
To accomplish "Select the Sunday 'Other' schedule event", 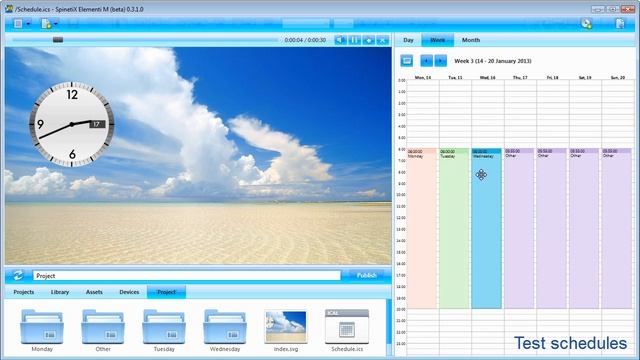I will 616,228.
